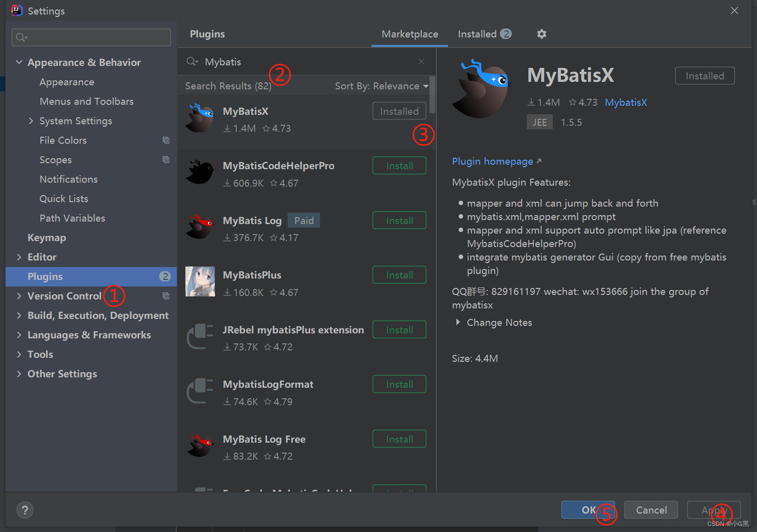Image resolution: width=757 pixels, height=532 pixels.
Task: Click the File Colors project-level icon
Action: pos(166,140)
